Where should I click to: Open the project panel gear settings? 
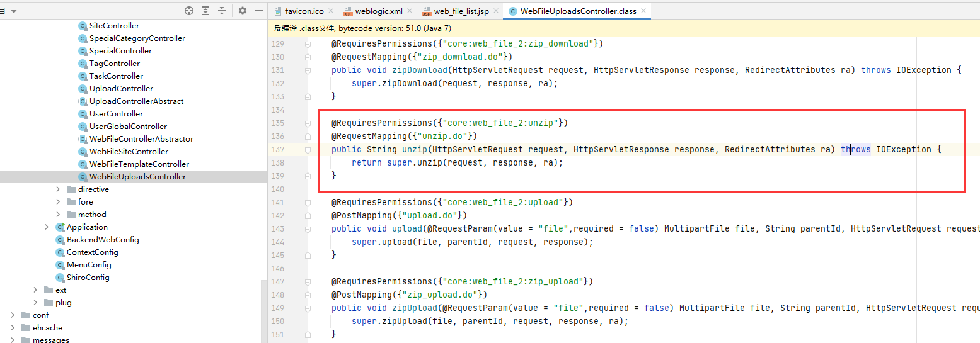coord(243,11)
